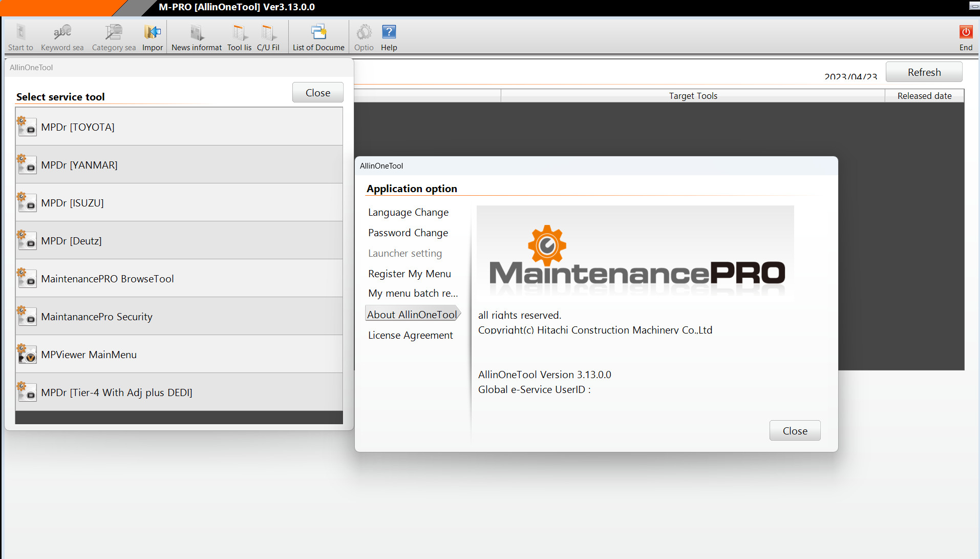Image resolution: width=980 pixels, height=559 pixels.
Task: Open Password Change option
Action: [408, 233]
